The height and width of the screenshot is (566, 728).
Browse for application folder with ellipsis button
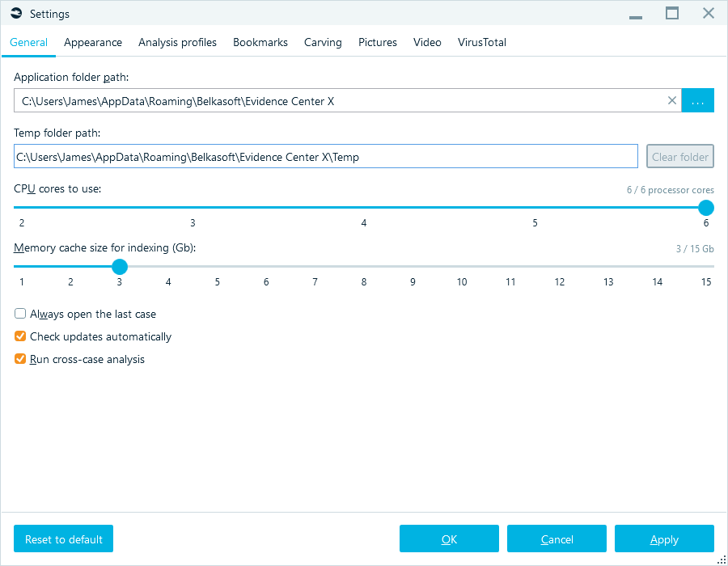click(697, 100)
